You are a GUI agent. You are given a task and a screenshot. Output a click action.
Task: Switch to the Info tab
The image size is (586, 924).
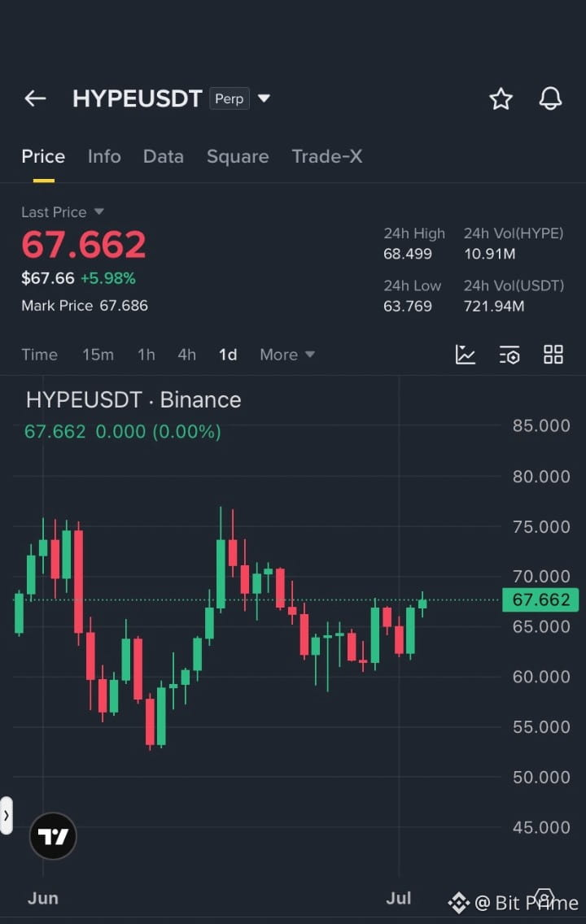[104, 157]
